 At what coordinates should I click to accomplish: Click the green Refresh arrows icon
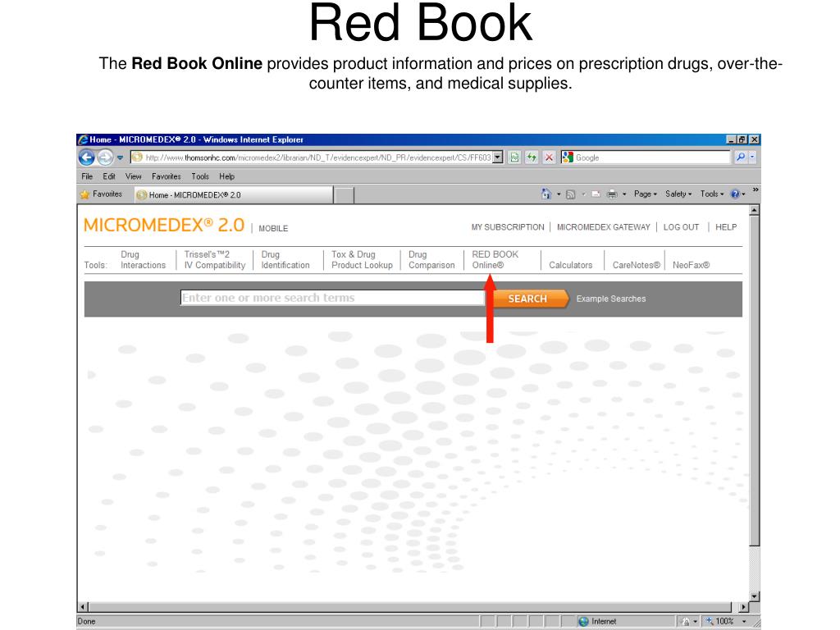tap(532, 157)
